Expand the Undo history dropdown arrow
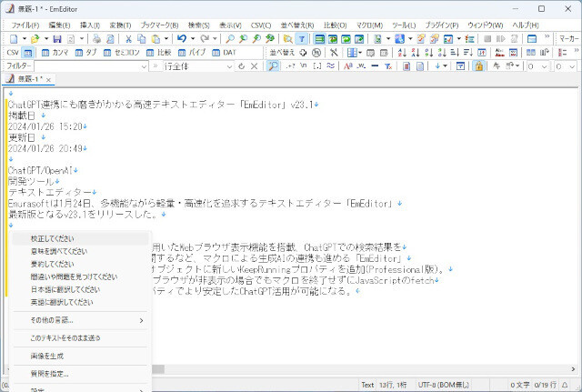The image size is (582, 392). coord(192,38)
